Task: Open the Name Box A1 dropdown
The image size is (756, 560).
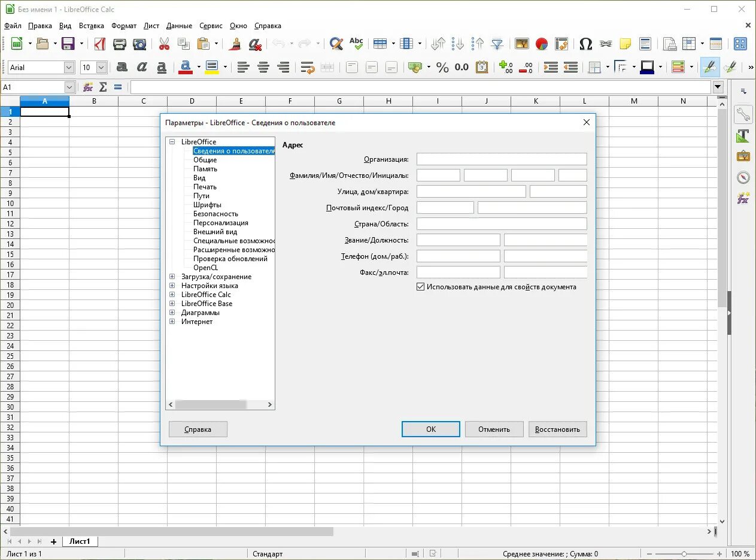Action: (69, 87)
